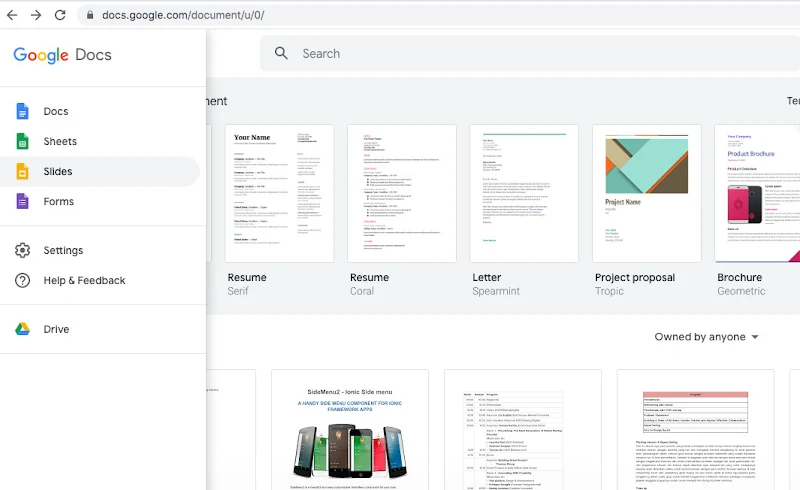The image size is (800, 490).
Task: Click the Resume Serif template label
Action: (247, 284)
